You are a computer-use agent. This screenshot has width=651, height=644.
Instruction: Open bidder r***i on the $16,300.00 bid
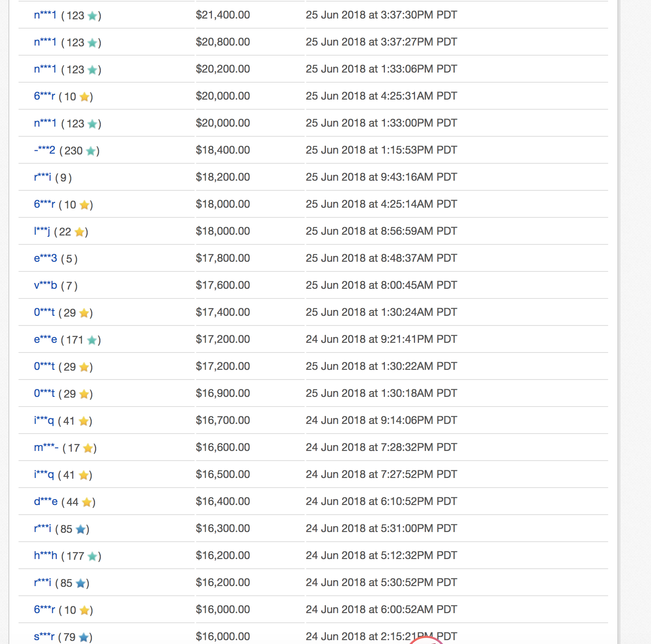[42, 529]
